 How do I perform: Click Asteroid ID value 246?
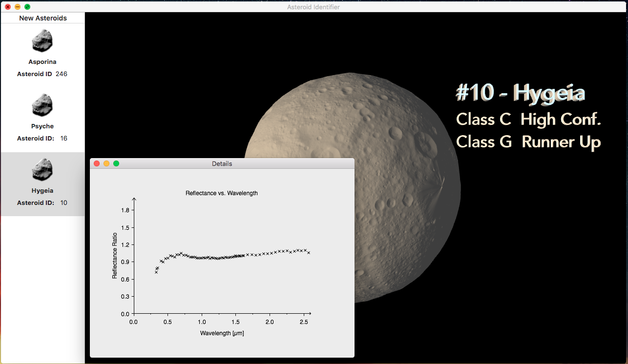pos(62,74)
